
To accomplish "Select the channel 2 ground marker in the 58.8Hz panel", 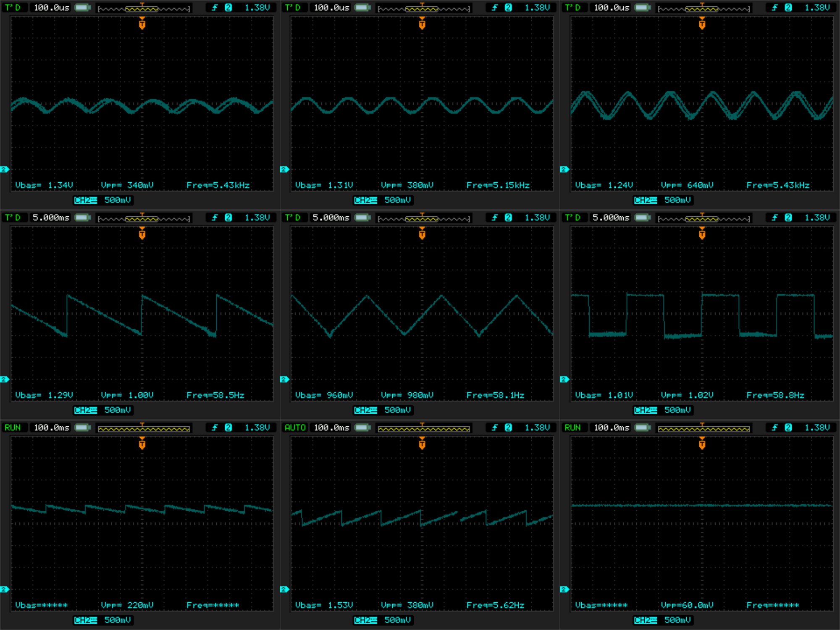I will (564, 379).
